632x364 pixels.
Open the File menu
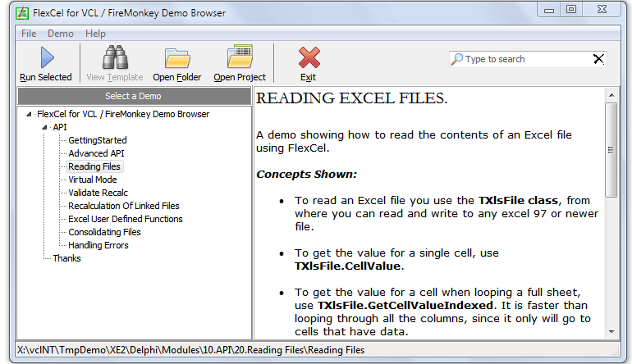29,34
